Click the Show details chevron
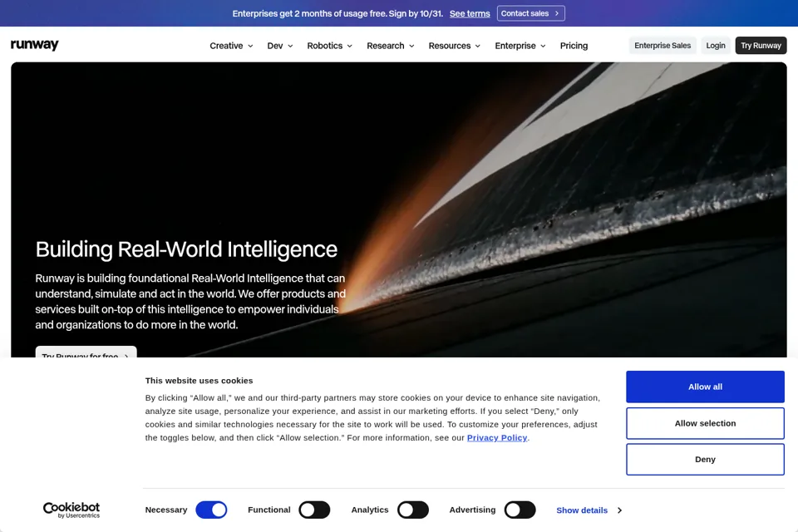This screenshot has width=798, height=532. click(619, 510)
